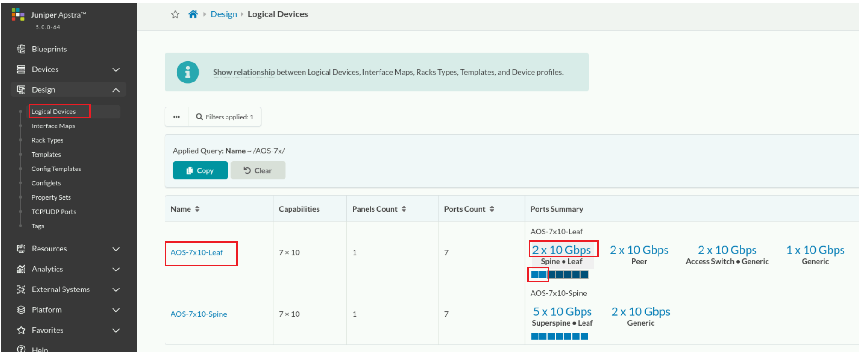Expand the External Systems chevron
Viewport: 868px width, 352px height.
click(x=116, y=289)
